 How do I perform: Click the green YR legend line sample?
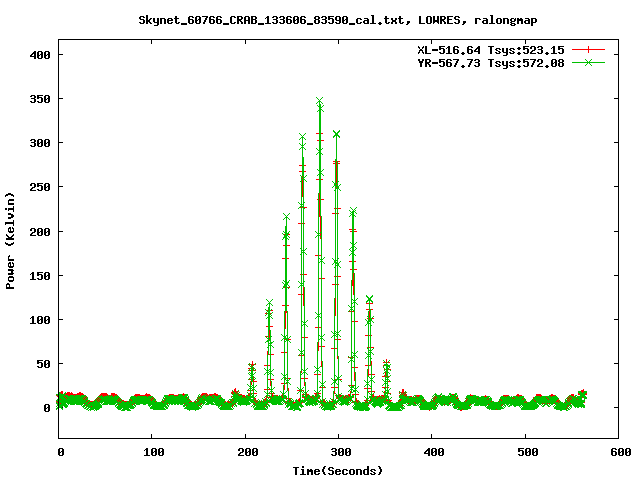pyautogui.click(x=588, y=62)
